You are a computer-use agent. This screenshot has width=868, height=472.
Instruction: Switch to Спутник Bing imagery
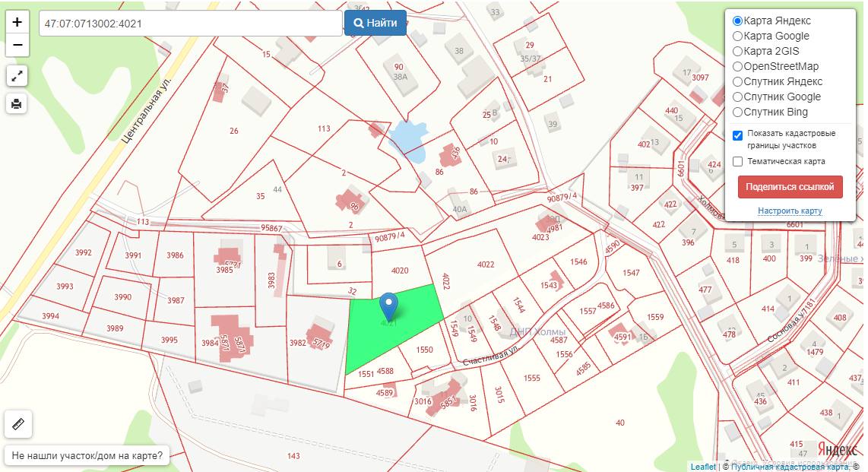tap(737, 112)
